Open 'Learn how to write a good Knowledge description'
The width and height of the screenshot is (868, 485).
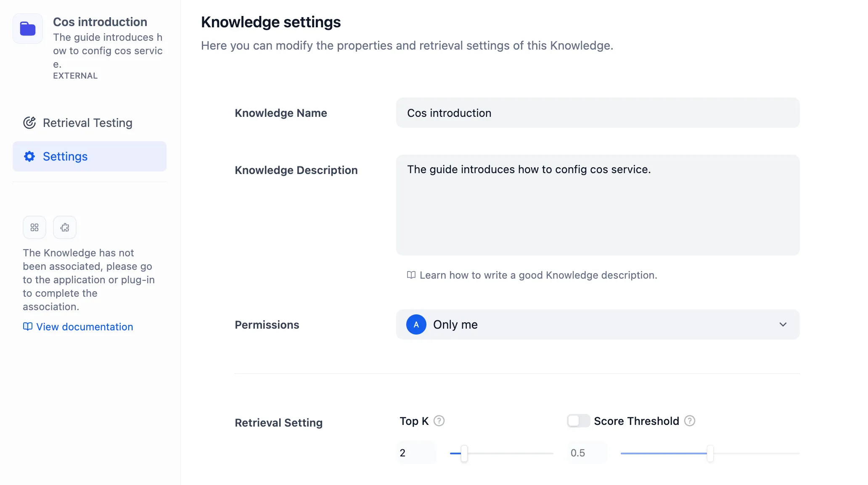(x=538, y=275)
